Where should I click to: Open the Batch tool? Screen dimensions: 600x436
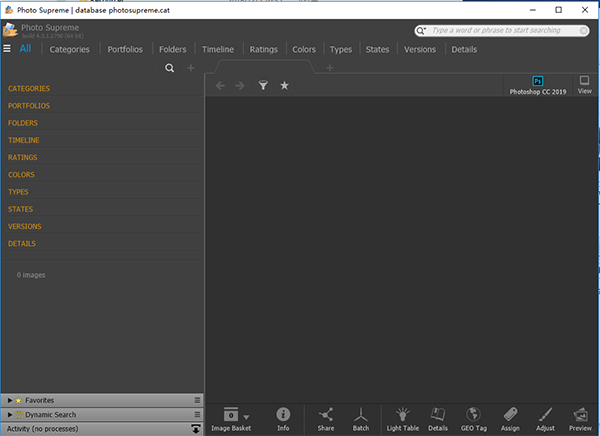coord(361,418)
